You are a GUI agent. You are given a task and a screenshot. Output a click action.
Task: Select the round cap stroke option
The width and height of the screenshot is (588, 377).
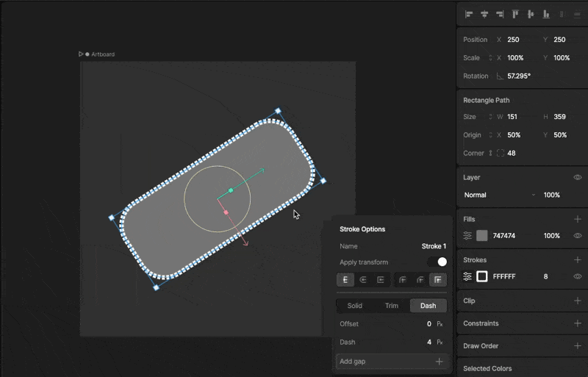coord(363,279)
